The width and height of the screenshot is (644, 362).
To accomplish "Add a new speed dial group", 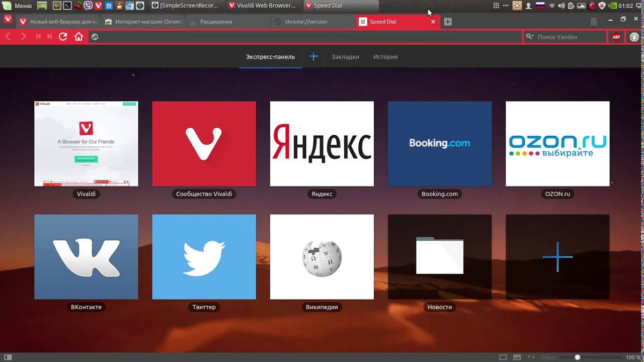I will coord(313,56).
